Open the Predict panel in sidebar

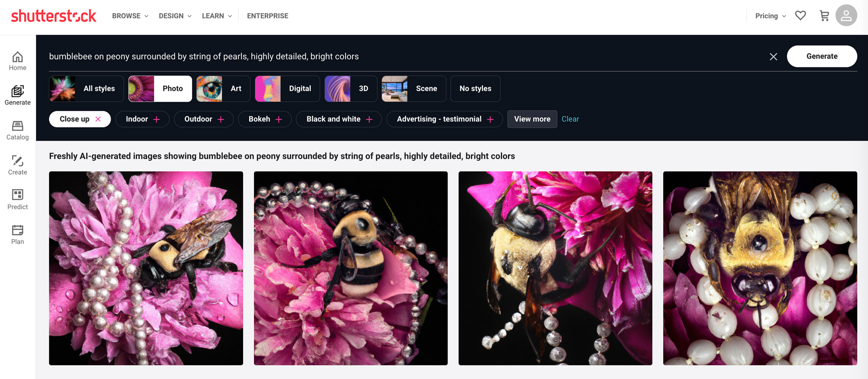(17, 200)
